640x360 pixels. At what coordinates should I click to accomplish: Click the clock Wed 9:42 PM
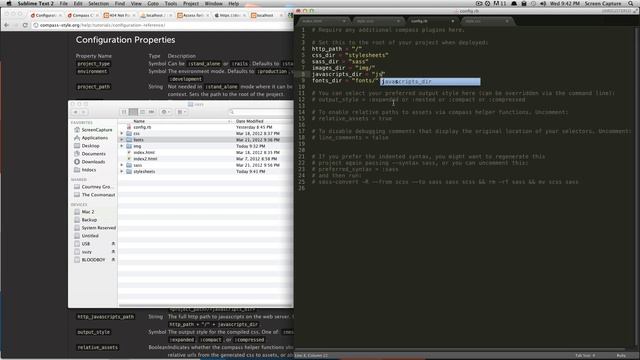[x=564, y=3]
